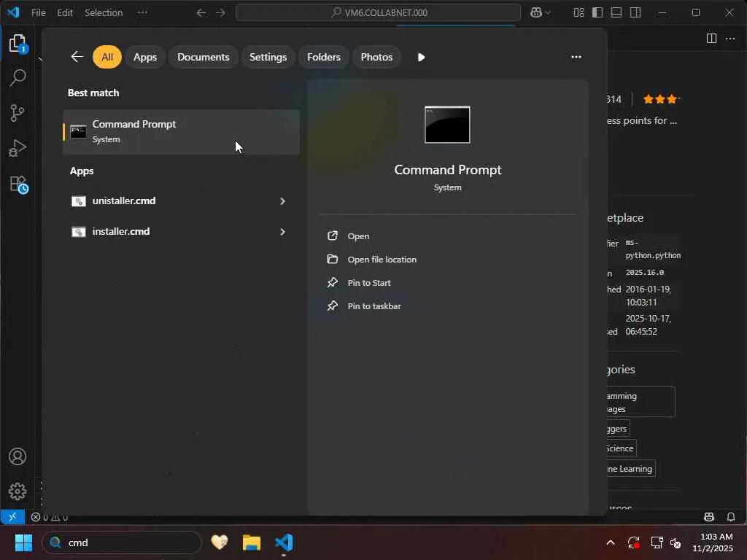Click the Science category tag
The image size is (747, 560).
pos(620,448)
